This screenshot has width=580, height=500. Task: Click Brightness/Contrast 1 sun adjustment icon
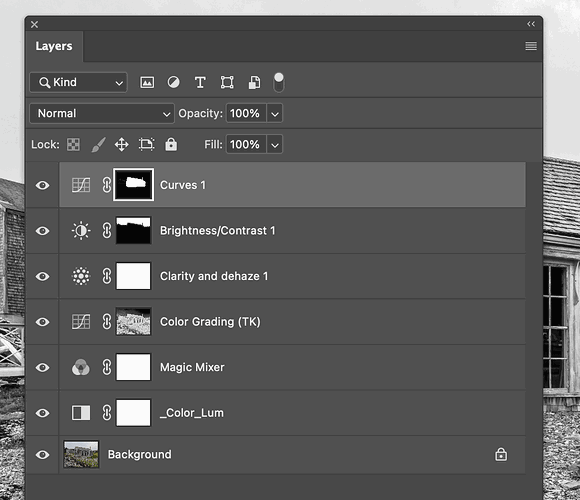pos(81,231)
